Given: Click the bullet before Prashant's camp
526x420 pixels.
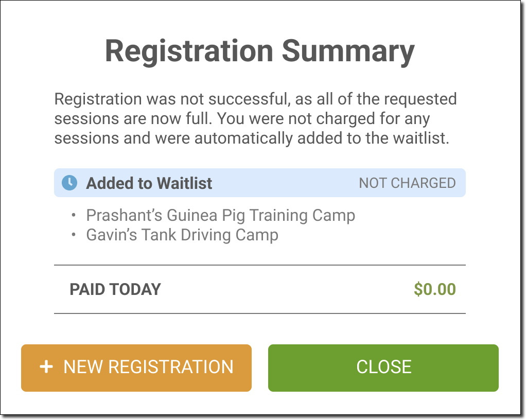Looking at the screenshot, I should pos(75,215).
